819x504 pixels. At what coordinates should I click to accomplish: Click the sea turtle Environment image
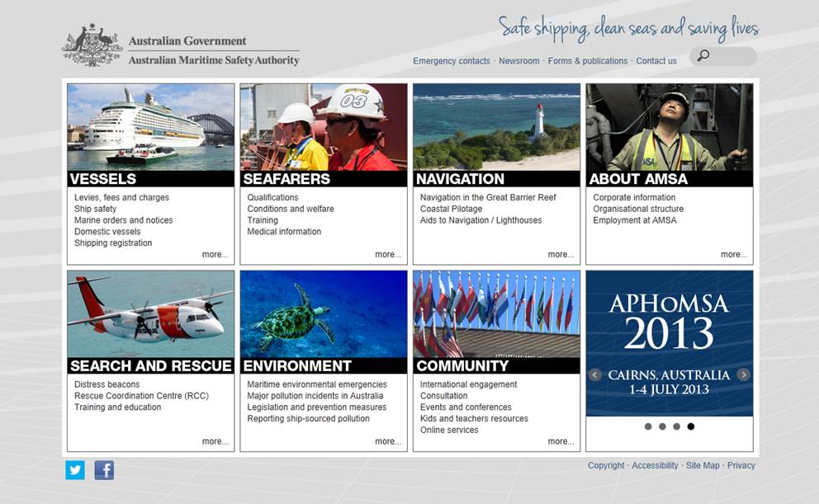324,314
